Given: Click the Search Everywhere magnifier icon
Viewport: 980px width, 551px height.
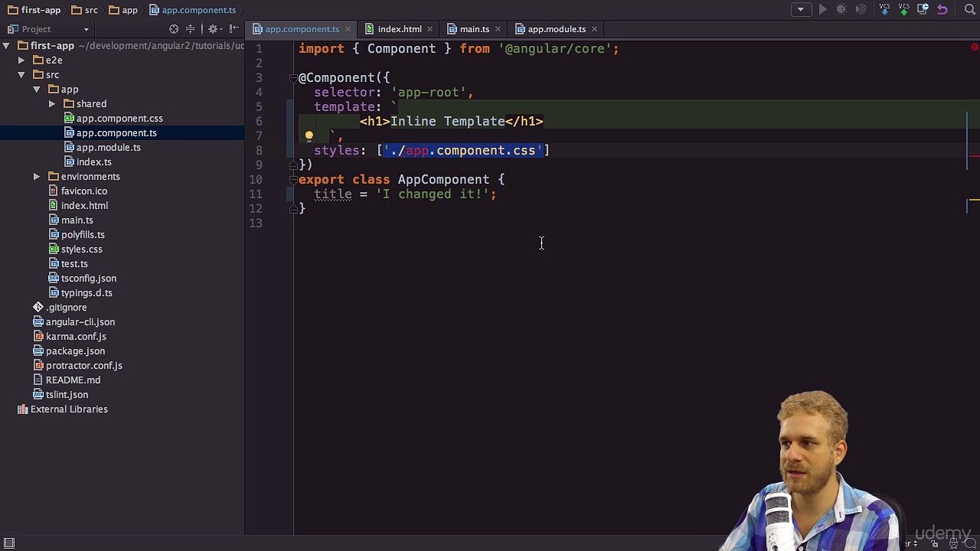Looking at the screenshot, I should (x=969, y=9).
